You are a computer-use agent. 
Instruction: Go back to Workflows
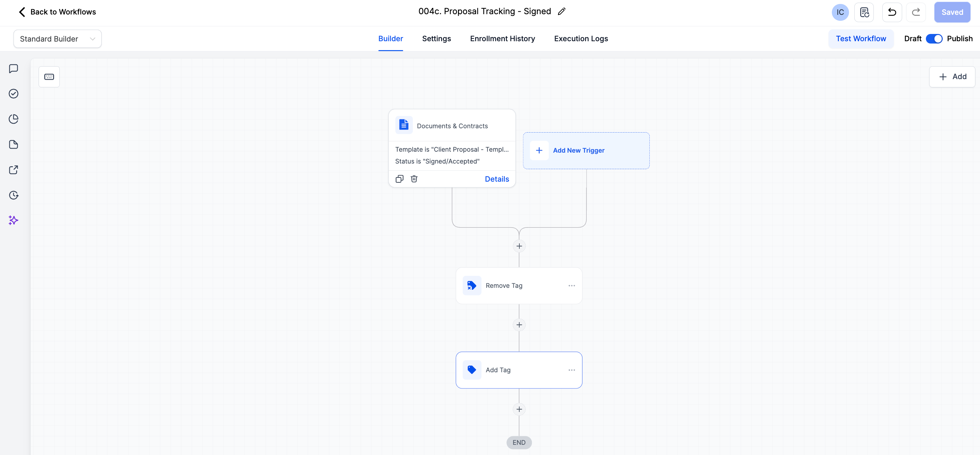[57, 12]
